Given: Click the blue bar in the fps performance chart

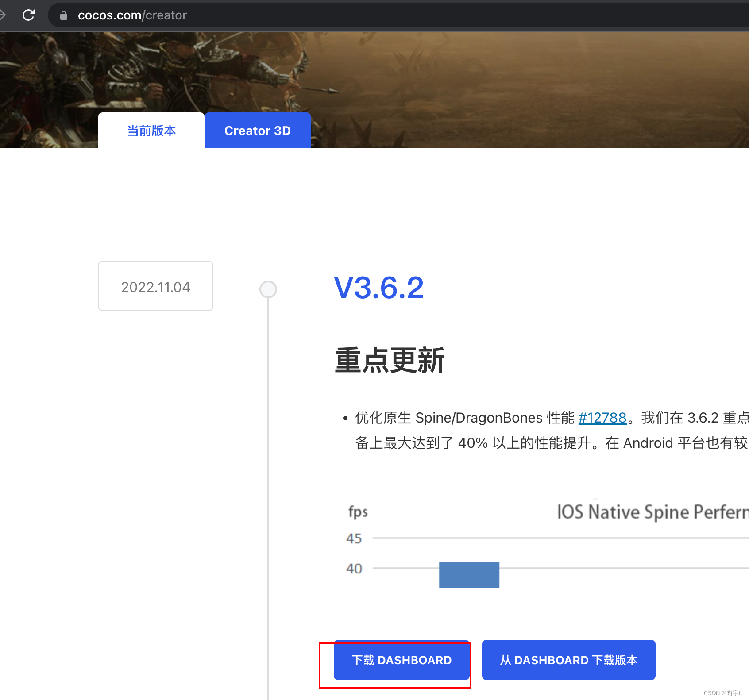Looking at the screenshot, I should coord(469,575).
